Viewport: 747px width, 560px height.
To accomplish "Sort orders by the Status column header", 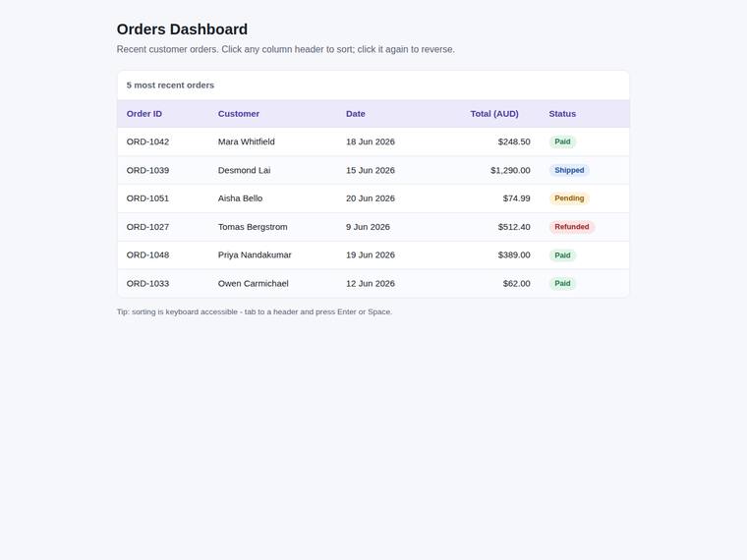I will tap(562, 114).
